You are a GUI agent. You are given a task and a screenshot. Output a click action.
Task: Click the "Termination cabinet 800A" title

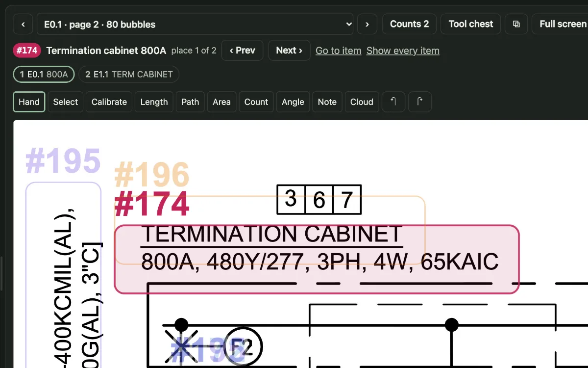106,51
